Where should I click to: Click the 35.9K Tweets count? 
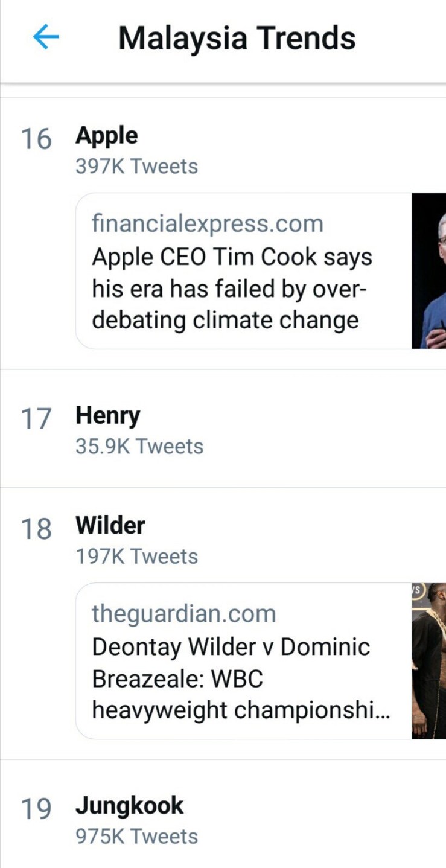139,447
